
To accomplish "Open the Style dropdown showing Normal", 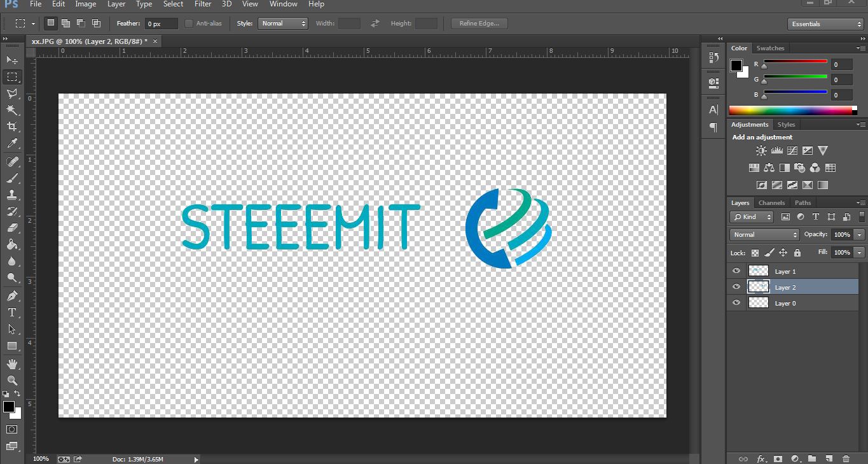I will [283, 24].
